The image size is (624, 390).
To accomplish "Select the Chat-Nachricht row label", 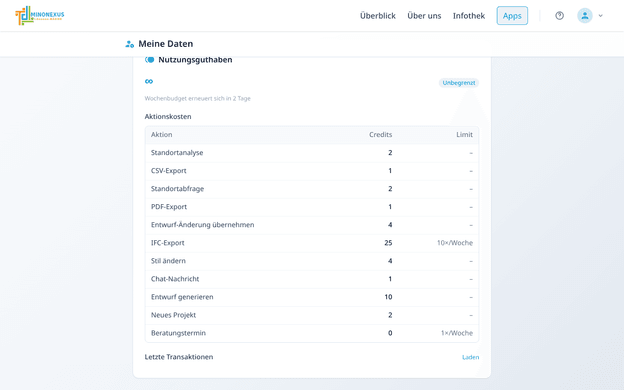I will 175,279.
